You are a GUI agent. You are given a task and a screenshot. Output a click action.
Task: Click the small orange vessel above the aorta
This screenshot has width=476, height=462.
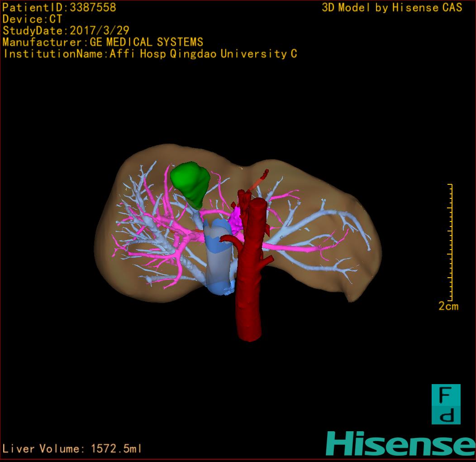[258, 180]
